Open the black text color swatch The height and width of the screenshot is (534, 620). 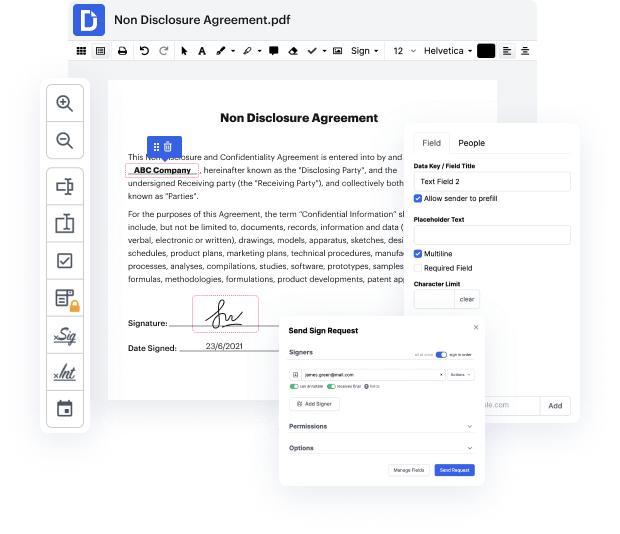(486, 51)
